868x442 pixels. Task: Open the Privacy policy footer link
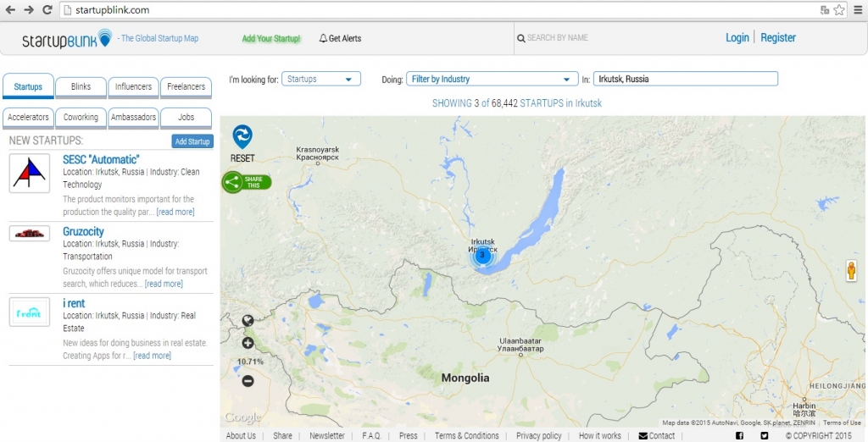(538, 436)
